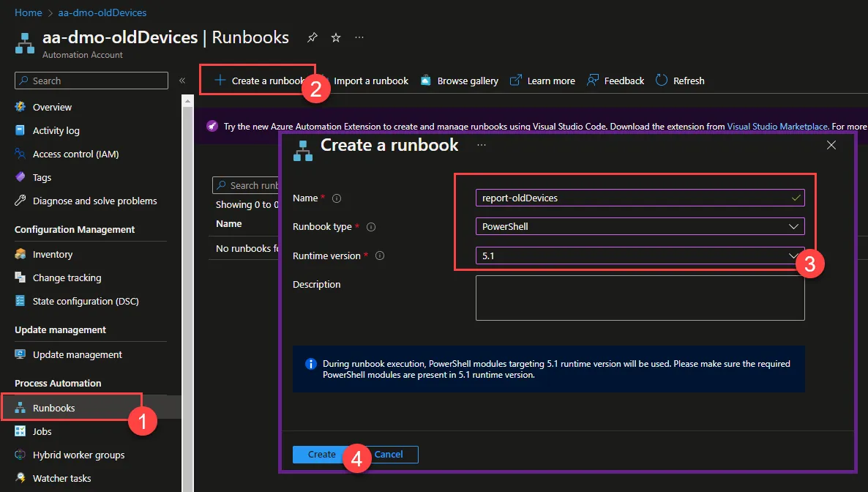Click the sidebar scrollbar up arrow
The image size is (868, 492).
187,101
